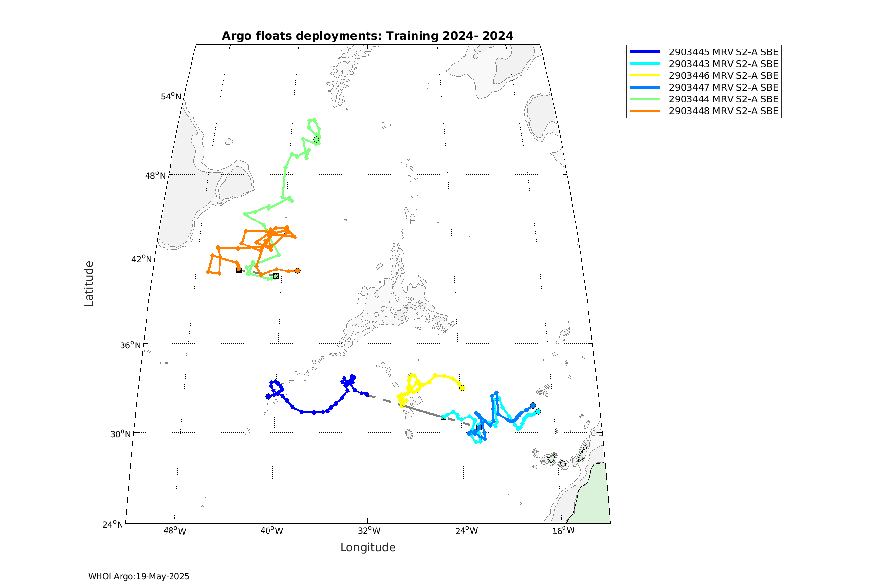Viewport: 882px width, 588px height.
Task: Click the WHOI Argo date footer text
Action: coord(139,577)
